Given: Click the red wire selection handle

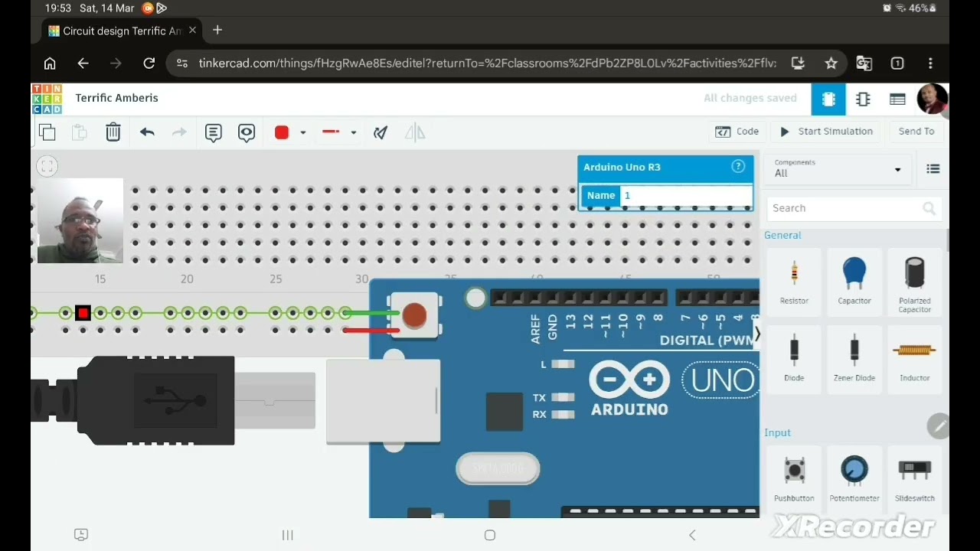Looking at the screenshot, I should click(x=83, y=313).
